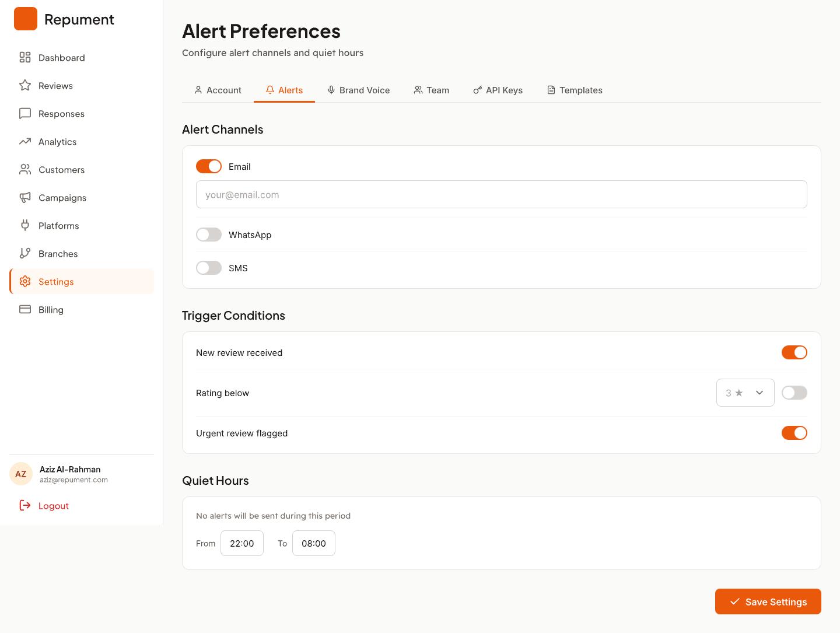Click the Repument orange logo square
The width and height of the screenshot is (840, 633).
pyautogui.click(x=26, y=19)
